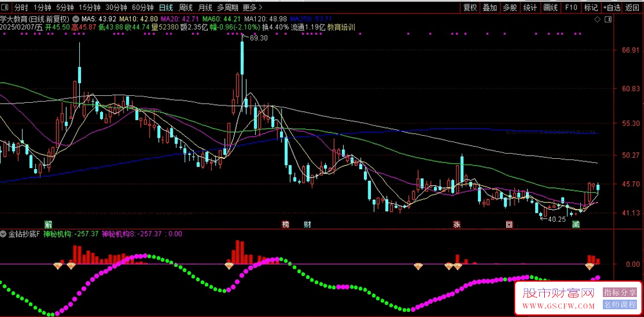Screen dimensions: 644x317
Task: Click the 复权 button
Action: (x=470, y=7)
